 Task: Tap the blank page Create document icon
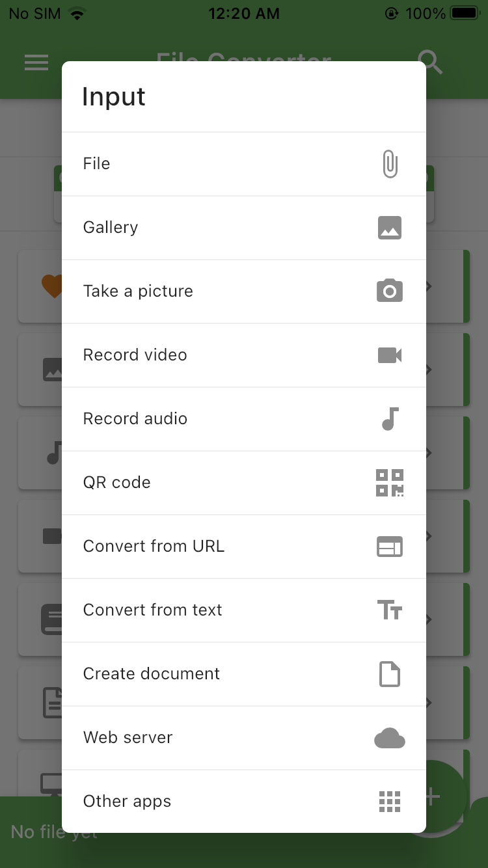[390, 673]
